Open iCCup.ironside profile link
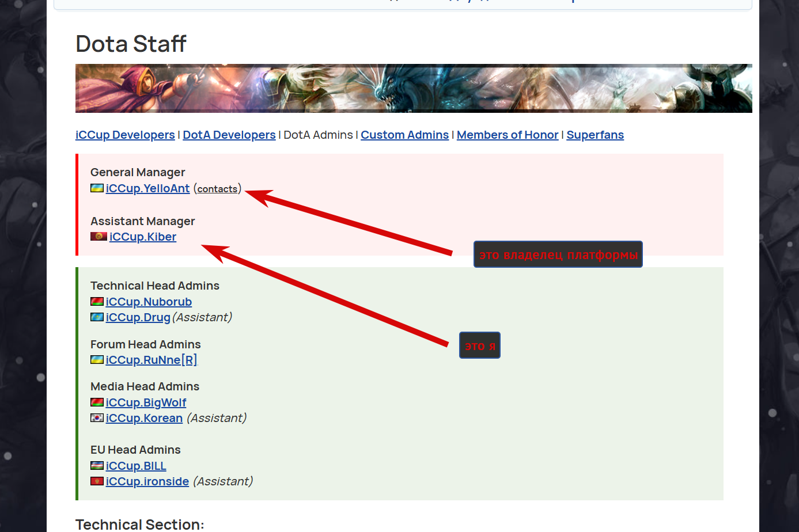Viewport: 799px width, 532px height. (147, 481)
